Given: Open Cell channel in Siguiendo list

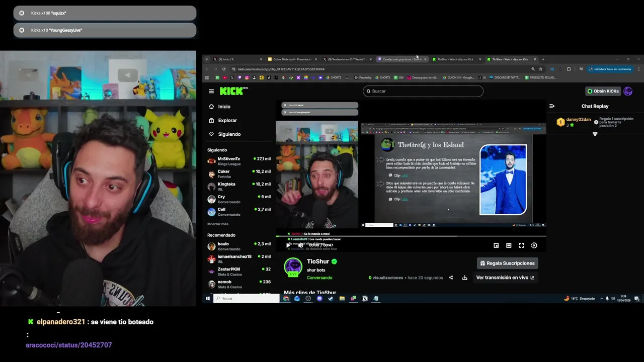Looking at the screenshot, I should pos(239,211).
